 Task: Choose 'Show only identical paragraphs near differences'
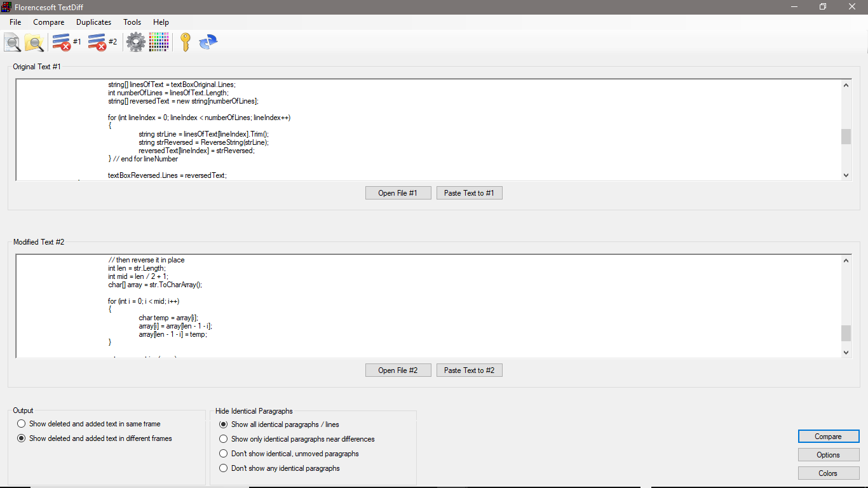pyautogui.click(x=224, y=439)
